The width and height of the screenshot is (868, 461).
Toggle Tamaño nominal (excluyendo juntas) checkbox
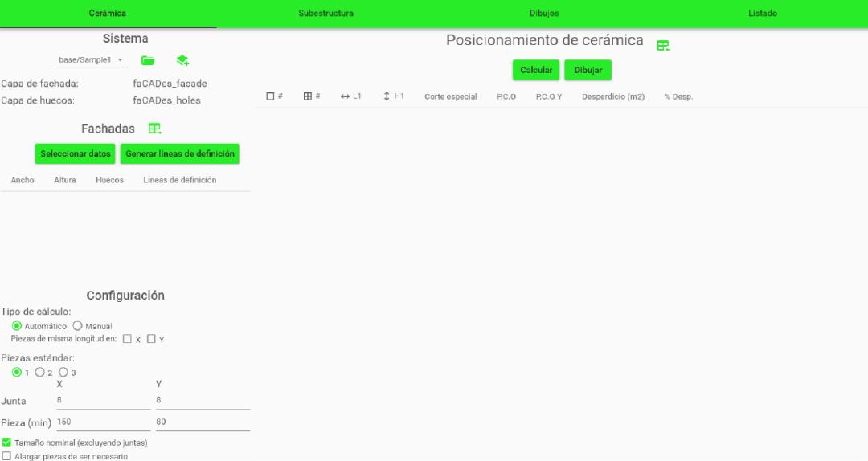coord(6,443)
